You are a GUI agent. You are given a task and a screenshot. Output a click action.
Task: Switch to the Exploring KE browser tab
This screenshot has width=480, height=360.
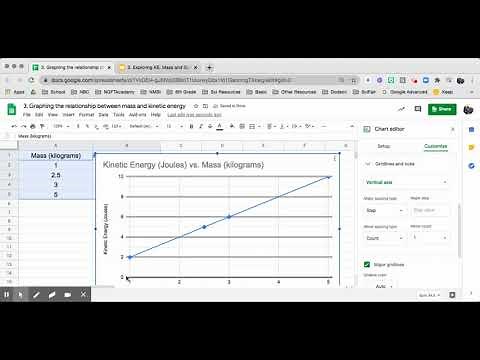click(x=159, y=68)
